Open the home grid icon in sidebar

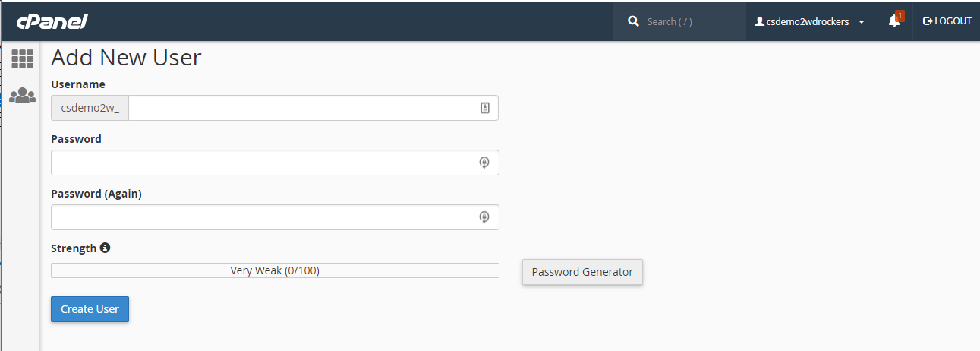(x=22, y=59)
